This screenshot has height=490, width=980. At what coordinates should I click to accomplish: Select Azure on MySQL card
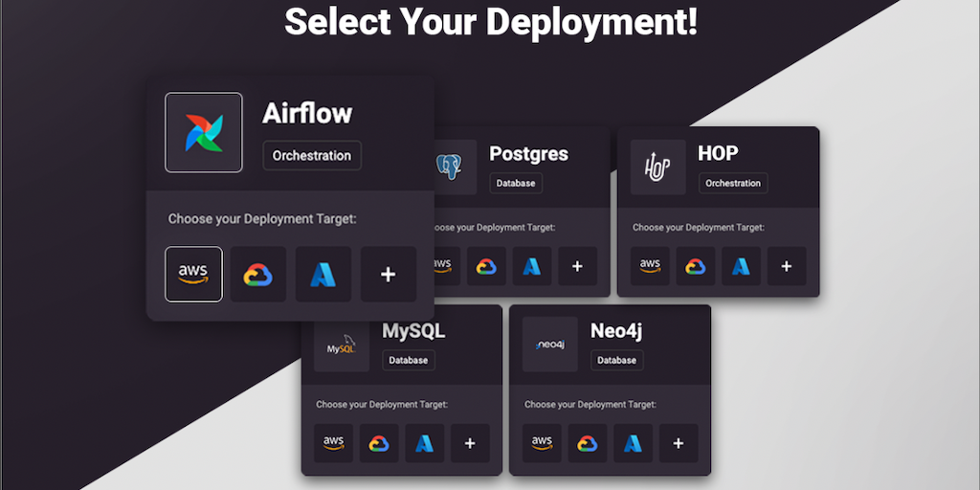coord(424,443)
